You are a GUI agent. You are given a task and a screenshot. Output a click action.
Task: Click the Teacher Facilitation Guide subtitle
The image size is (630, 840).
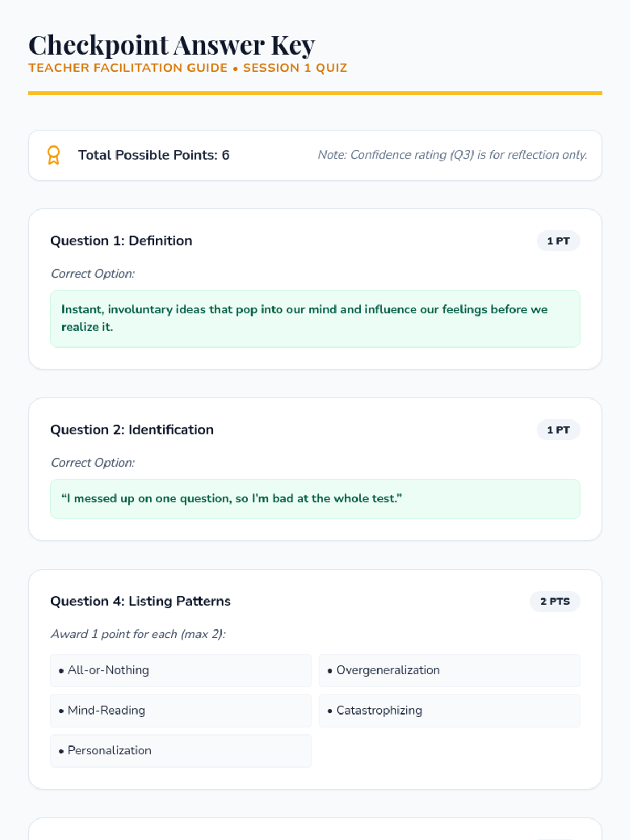click(x=187, y=68)
